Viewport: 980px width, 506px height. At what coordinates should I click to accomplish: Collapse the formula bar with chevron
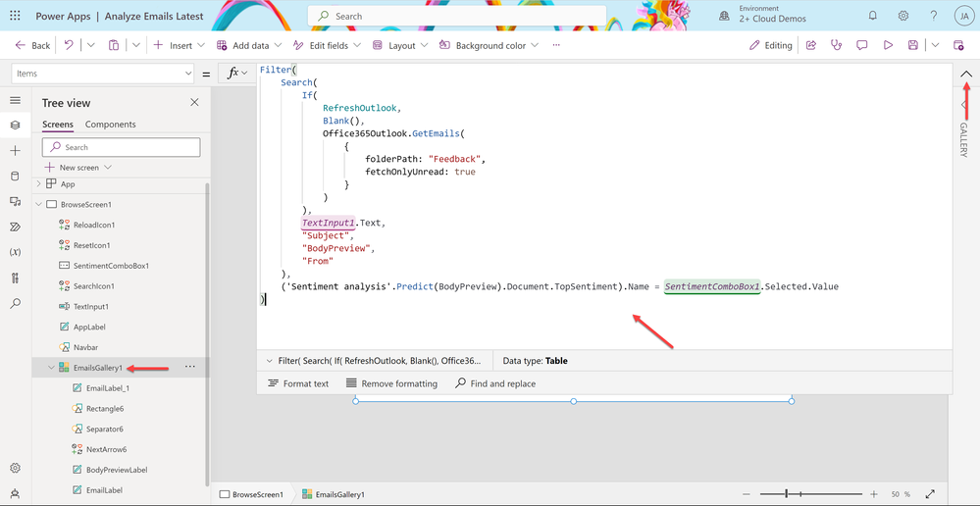click(966, 74)
